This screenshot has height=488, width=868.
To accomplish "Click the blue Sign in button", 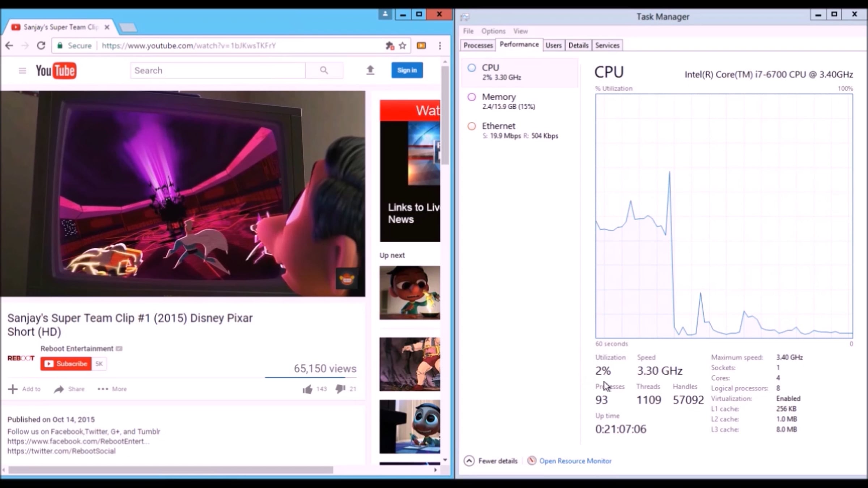I will (407, 70).
